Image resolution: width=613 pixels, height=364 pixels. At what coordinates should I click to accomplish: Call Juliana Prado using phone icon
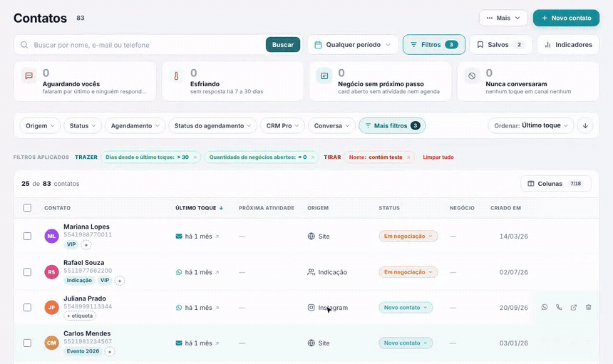pos(559,307)
